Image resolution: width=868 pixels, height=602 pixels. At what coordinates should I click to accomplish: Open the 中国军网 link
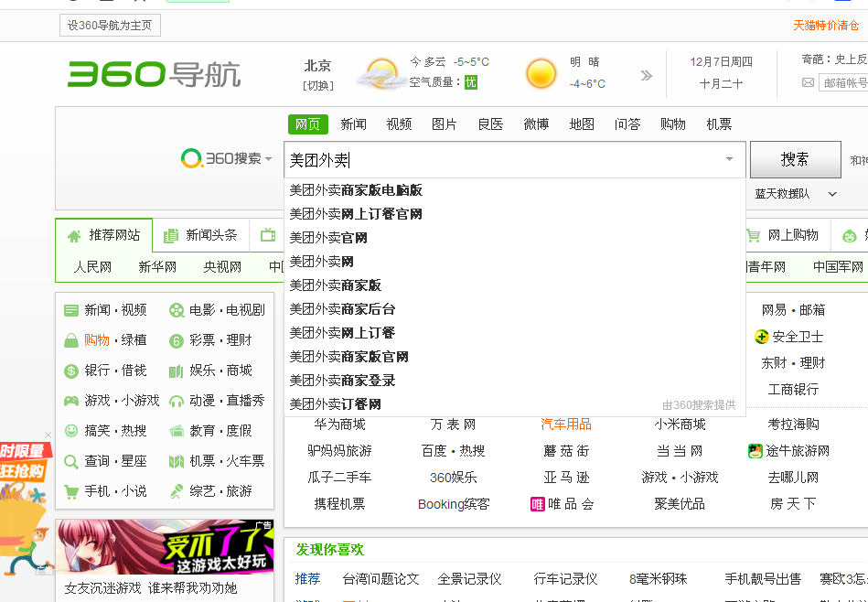tap(838, 267)
